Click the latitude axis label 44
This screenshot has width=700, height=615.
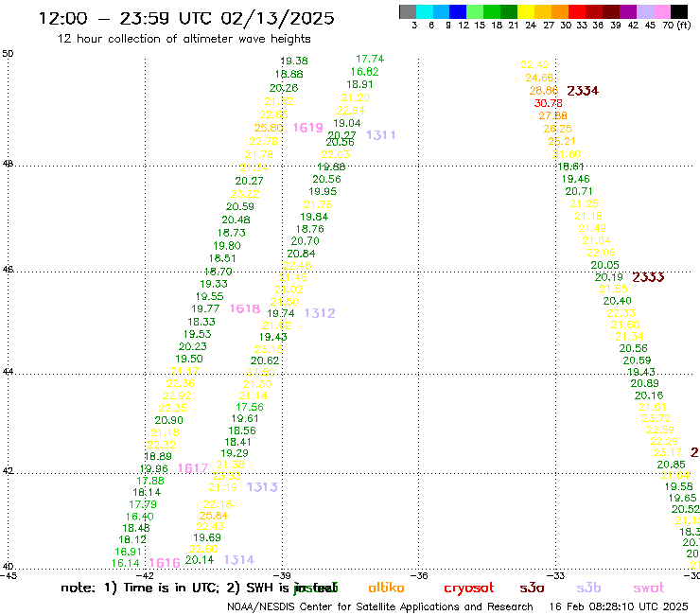click(x=8, y=372)
